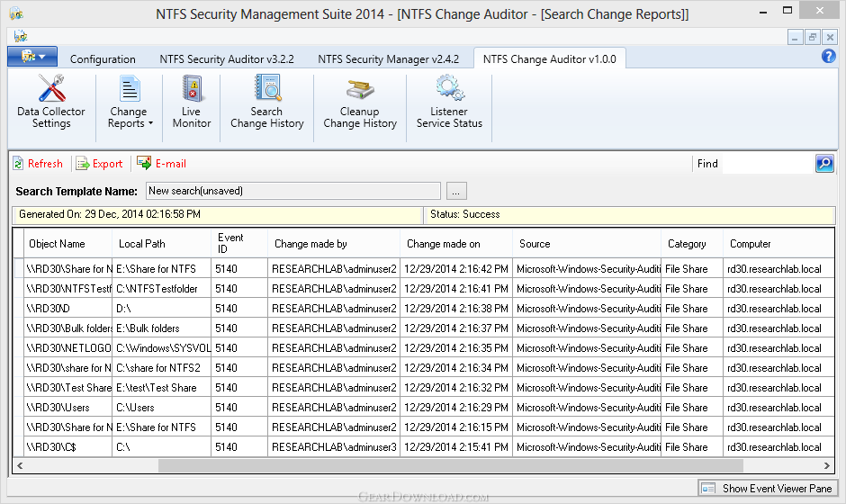The width and height of the screenshot is (846, 504).
Task: Click the Status: Success text
Action: 465,214
